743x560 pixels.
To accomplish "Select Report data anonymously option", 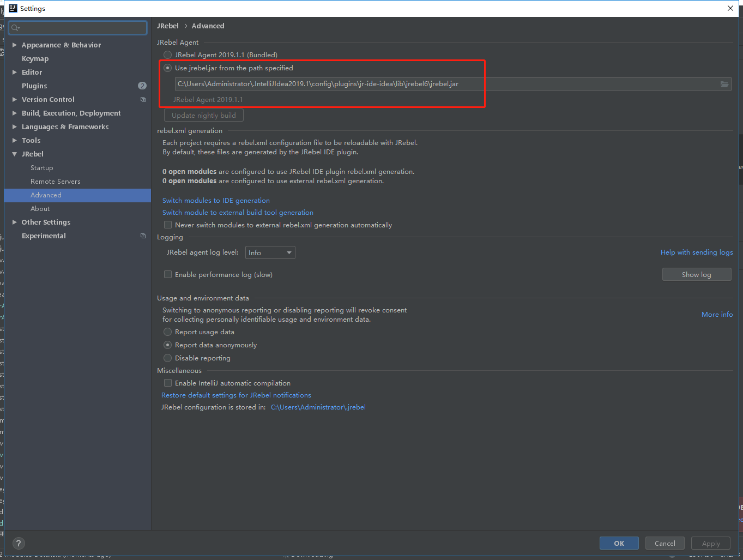I will coord(168,345).
